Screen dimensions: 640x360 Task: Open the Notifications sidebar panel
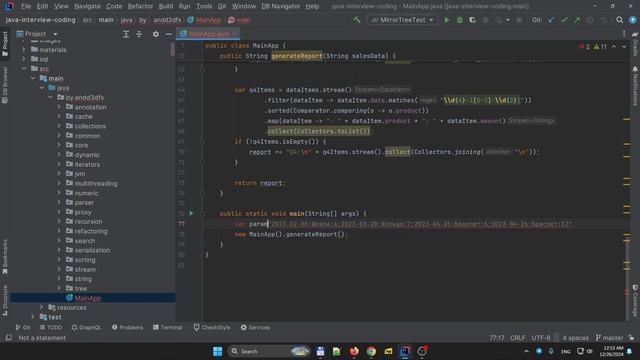(x=635, y=86)
